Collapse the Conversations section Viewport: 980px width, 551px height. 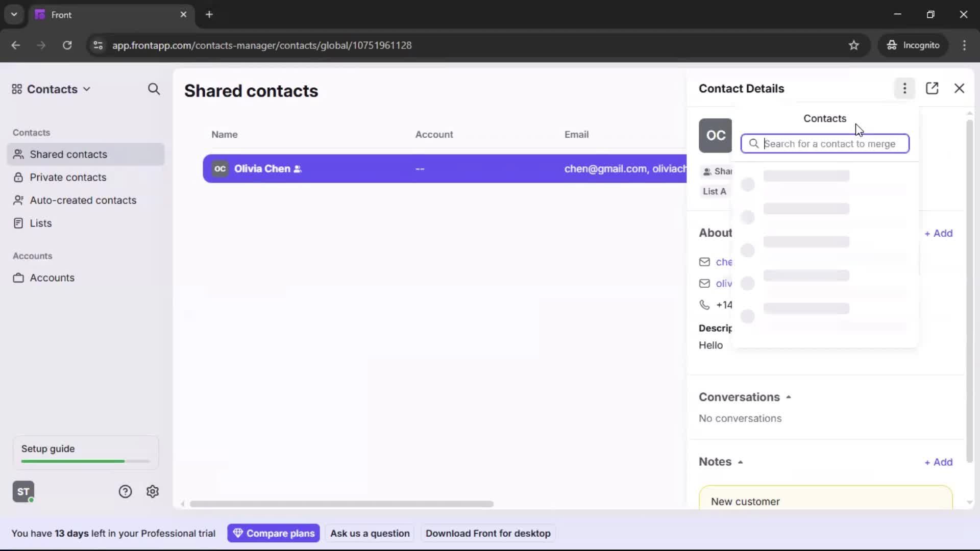coord(788,396)
